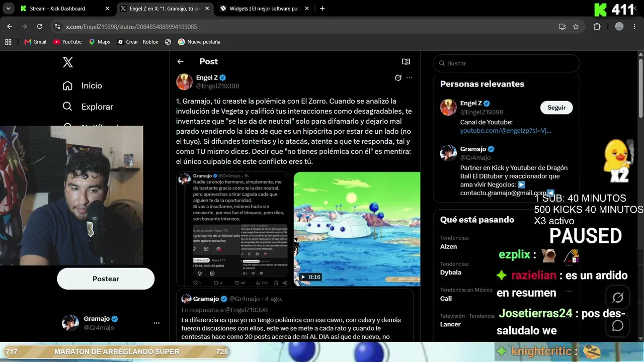Image resolution: width=644 pixels, height=362 pixels.
Task: Switch to the Widgets tab
Action: (x=264, y=9)
